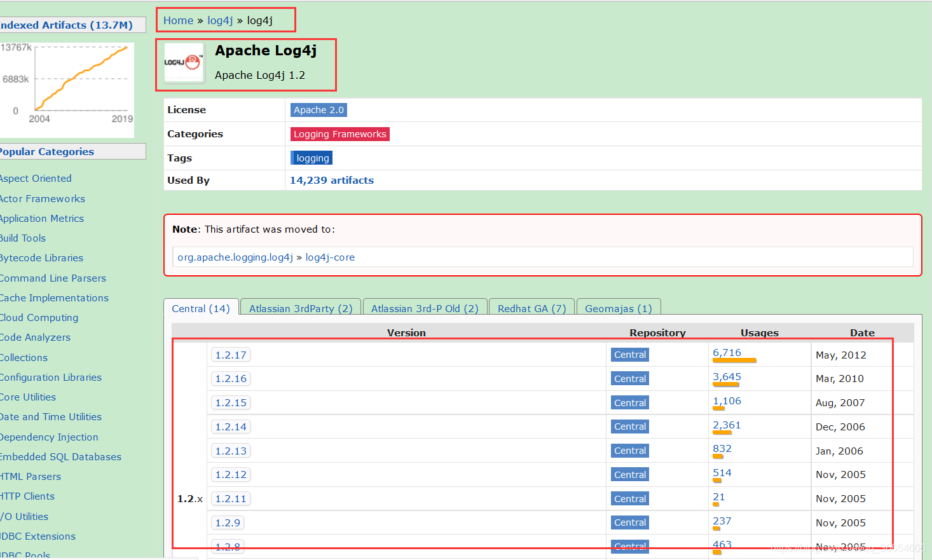
Task: Open Cloud Computing category
Action: pos(39,318)
